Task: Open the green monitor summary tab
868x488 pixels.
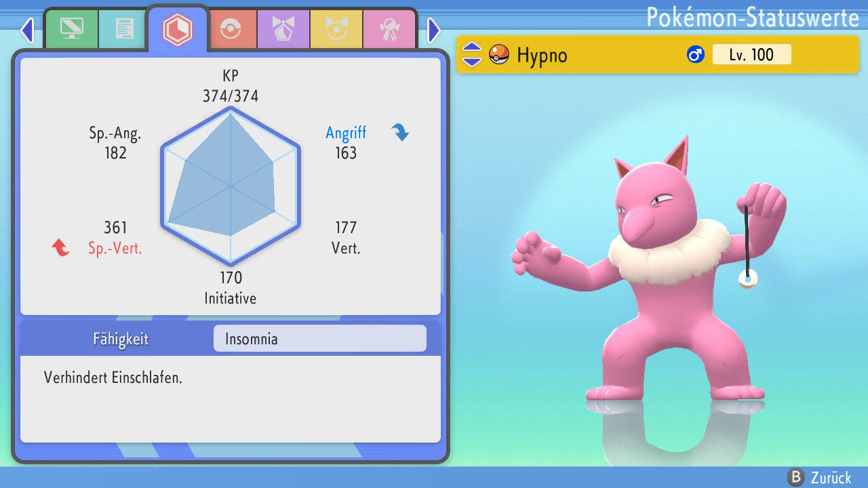Action: [x=71, y=28]
